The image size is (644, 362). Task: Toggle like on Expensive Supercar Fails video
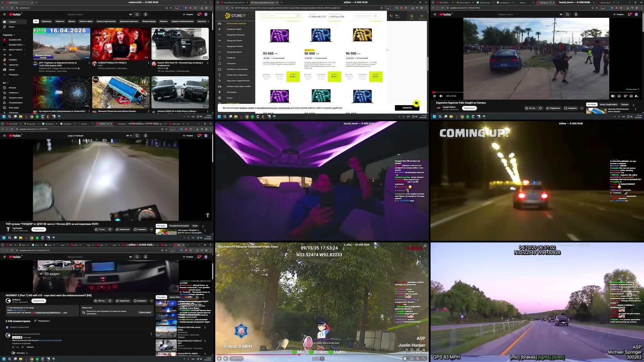[527, 108]
